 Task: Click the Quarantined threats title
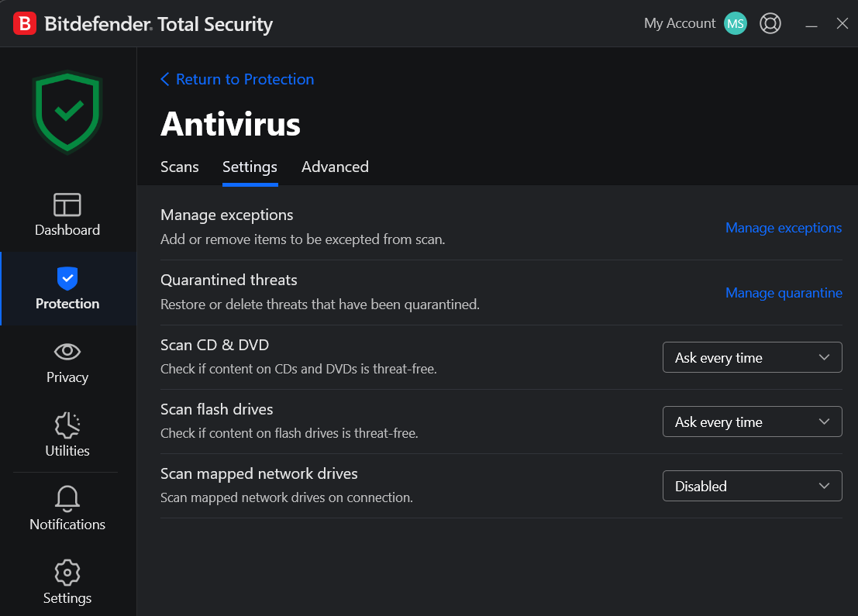point(229,280)
